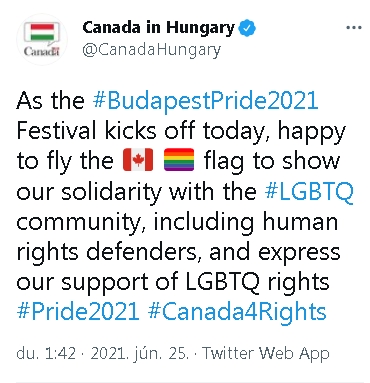The width and height of the screenshot is (370, 383).
Task: Click the rainbow pride flag emoji
Action: tap(179, 160)
